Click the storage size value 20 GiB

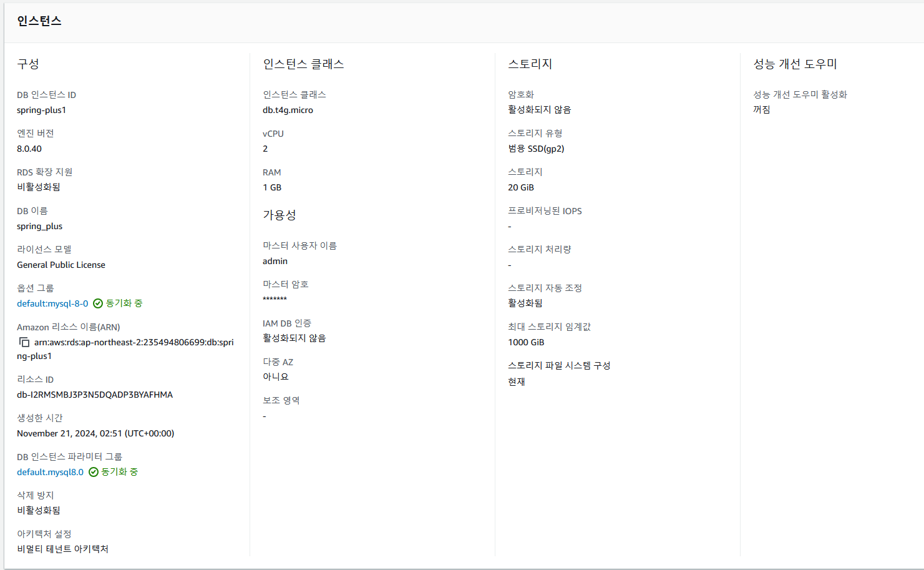[x=521, y=187]
